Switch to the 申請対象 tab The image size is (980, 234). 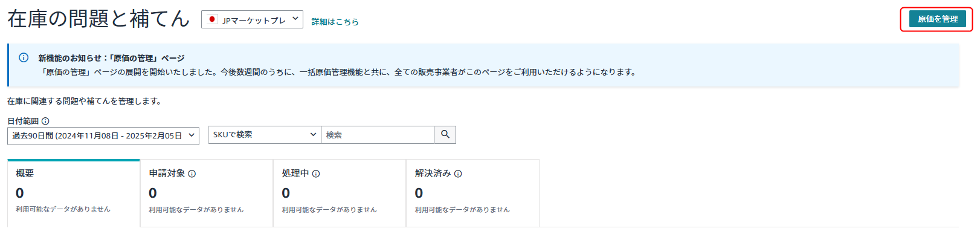[207, 193]
